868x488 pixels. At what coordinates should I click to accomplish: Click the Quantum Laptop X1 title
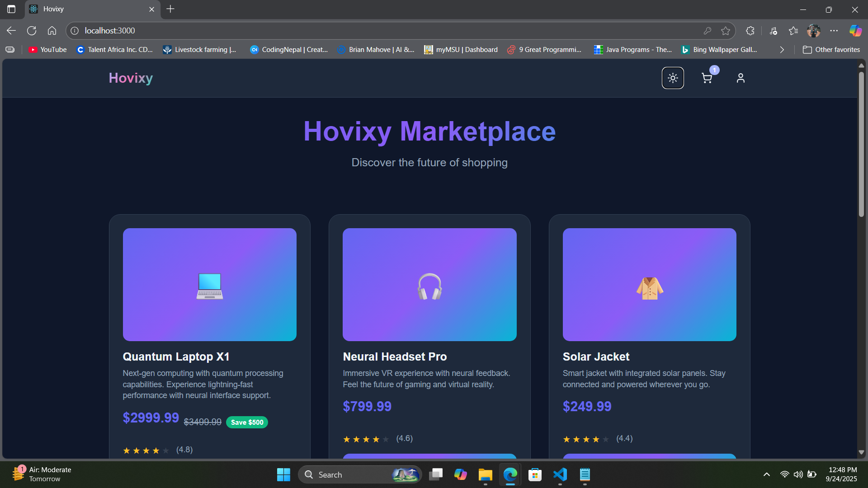click(x=176, y=357)
